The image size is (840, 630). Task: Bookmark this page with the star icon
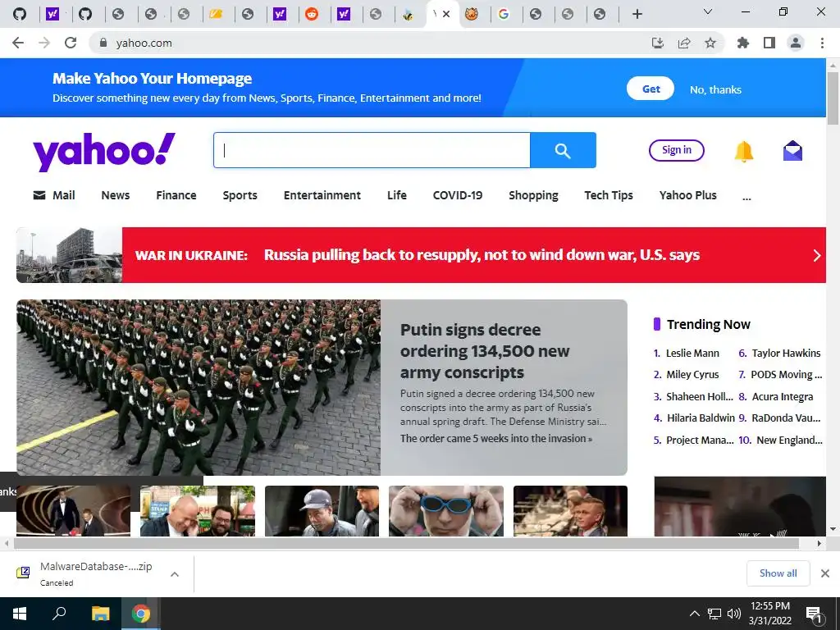710,43
